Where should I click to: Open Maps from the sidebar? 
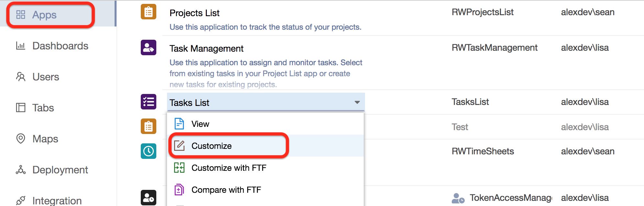(45, 139)
